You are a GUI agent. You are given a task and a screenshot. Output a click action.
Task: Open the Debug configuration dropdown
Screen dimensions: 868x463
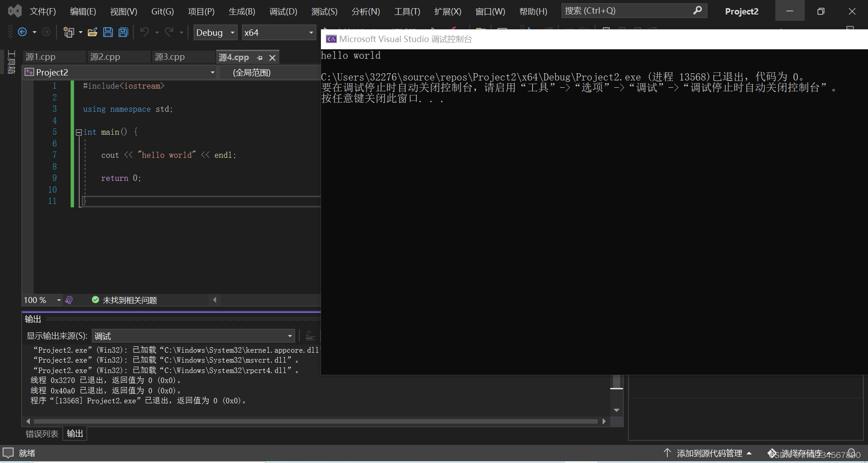tap(215, 32)
